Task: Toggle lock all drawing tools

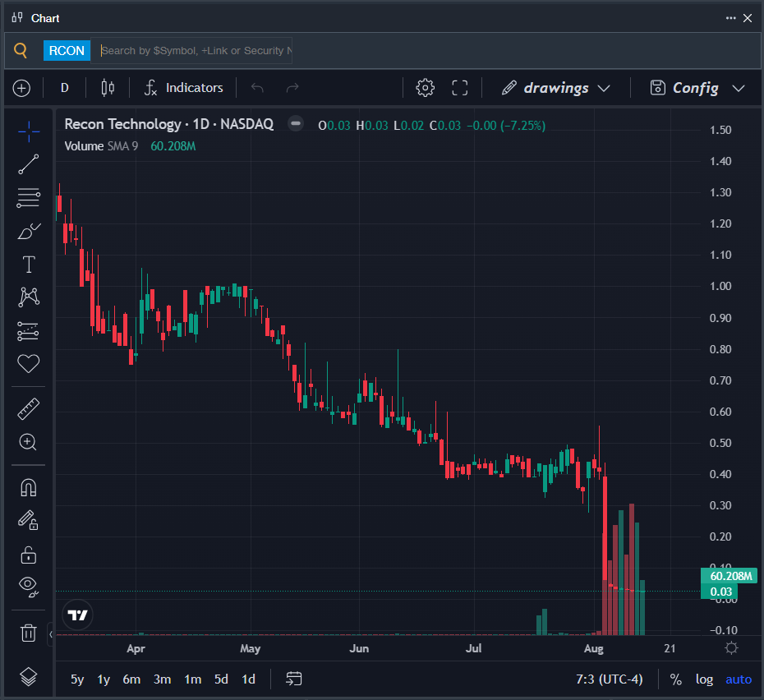Action: (x=28, y=555)
